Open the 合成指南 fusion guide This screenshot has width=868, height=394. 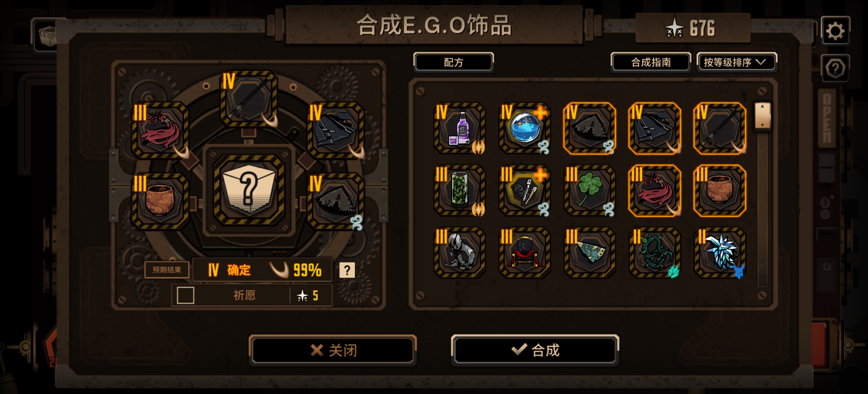[651, 62]
